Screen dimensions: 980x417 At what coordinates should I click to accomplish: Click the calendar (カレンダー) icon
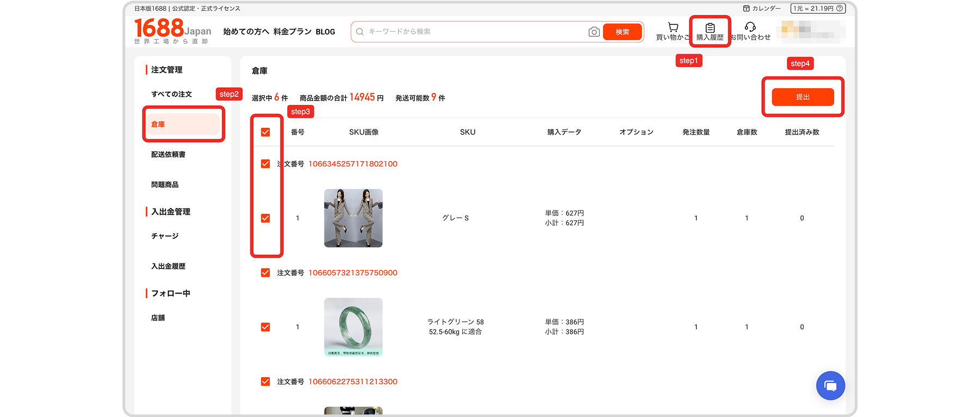pyautogui.click(x=746, y=9)
